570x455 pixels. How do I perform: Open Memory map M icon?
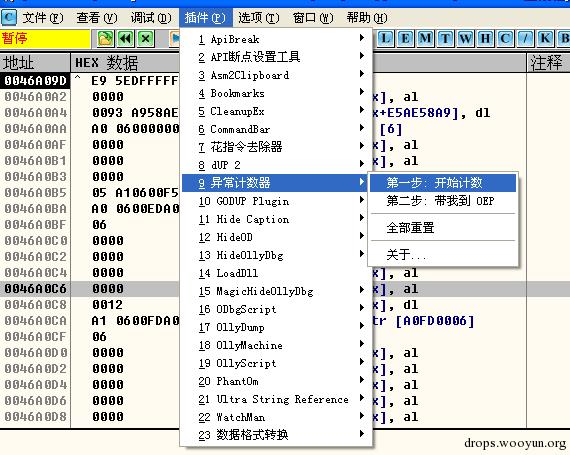point(425,38)
